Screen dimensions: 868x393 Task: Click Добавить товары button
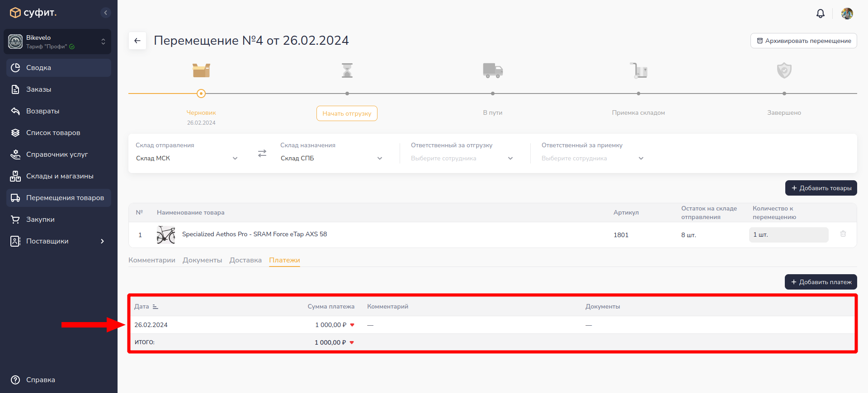click(821, 188)
